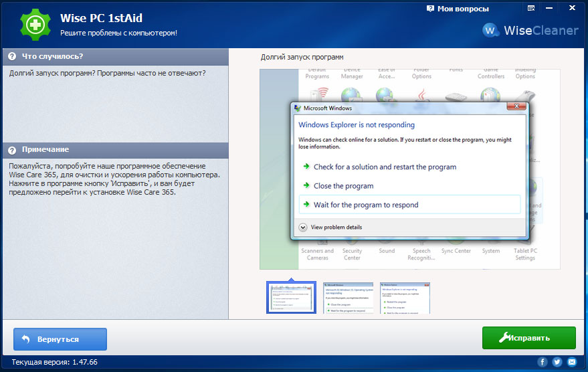Select the first highlighted screenshot thumbnail

[x=292, y=297]
